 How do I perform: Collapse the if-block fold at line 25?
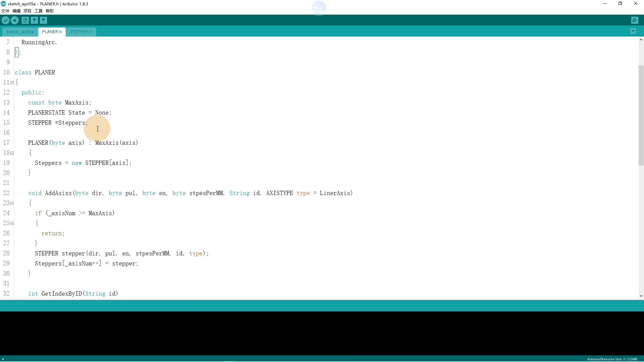tap(12, 223)
